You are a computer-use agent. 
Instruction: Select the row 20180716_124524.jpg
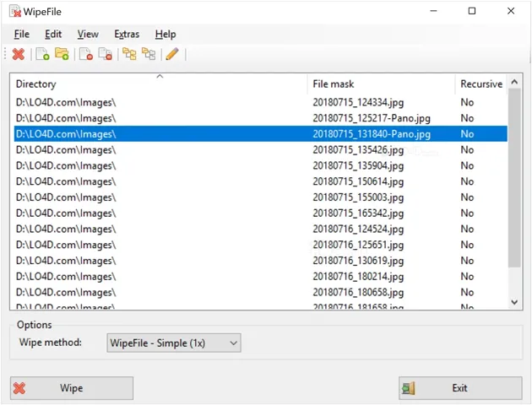pyautogui.click(x=261, y=229)
